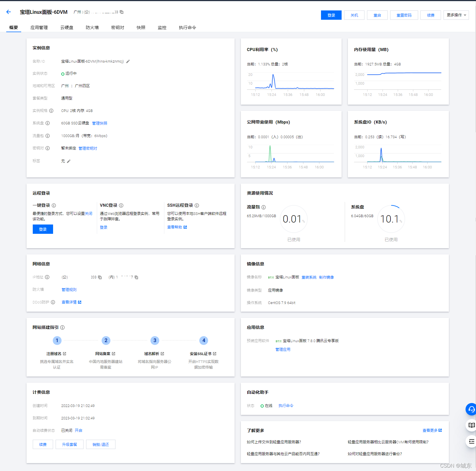The image size is (476, 471).
Task: Open external link icon beside 网站备案
Action: pyautogui.click(x=113, y=353)
